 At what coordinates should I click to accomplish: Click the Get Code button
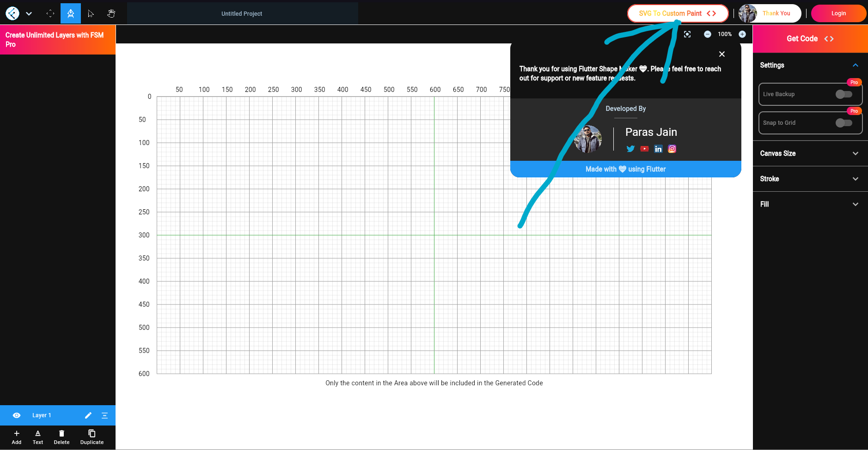(x=810, y=39)
